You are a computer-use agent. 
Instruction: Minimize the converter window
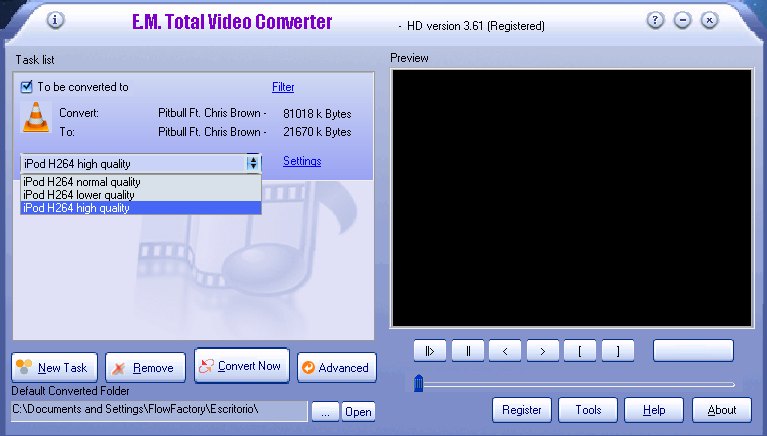[x=682, y=20]
